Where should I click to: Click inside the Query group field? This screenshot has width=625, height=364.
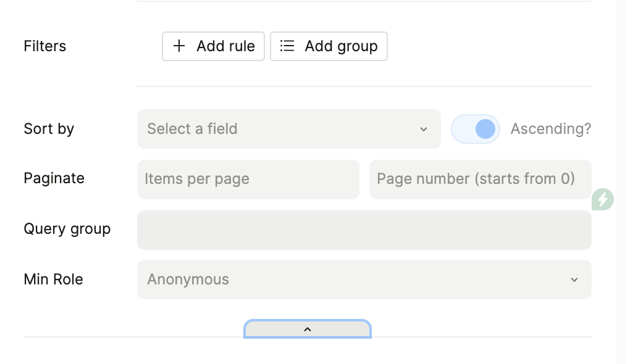coord(364,230)
